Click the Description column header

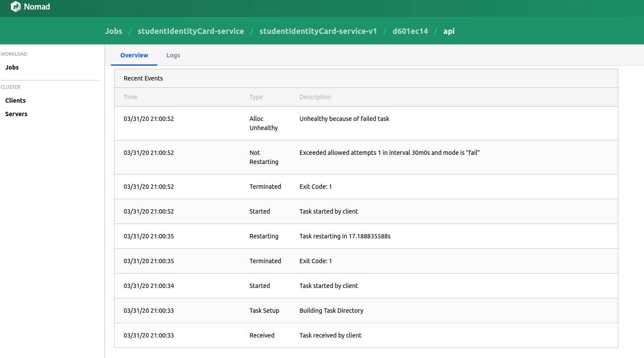[315, 97]
